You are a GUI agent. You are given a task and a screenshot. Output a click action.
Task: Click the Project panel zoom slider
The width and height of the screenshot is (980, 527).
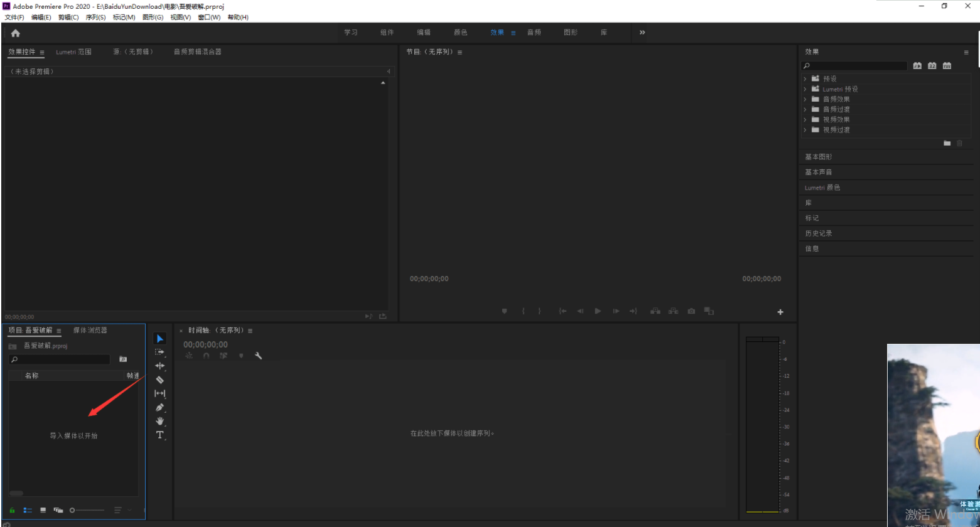click(x=87, y=511)
